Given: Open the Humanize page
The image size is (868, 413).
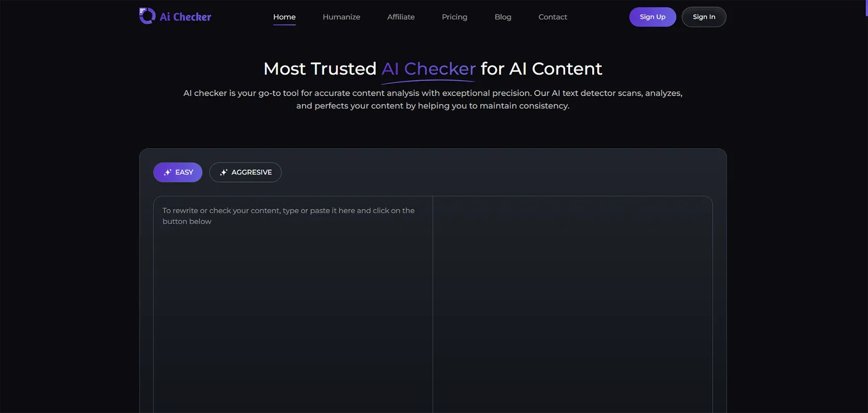Looking at the screenshot, I should coord(341,17).
